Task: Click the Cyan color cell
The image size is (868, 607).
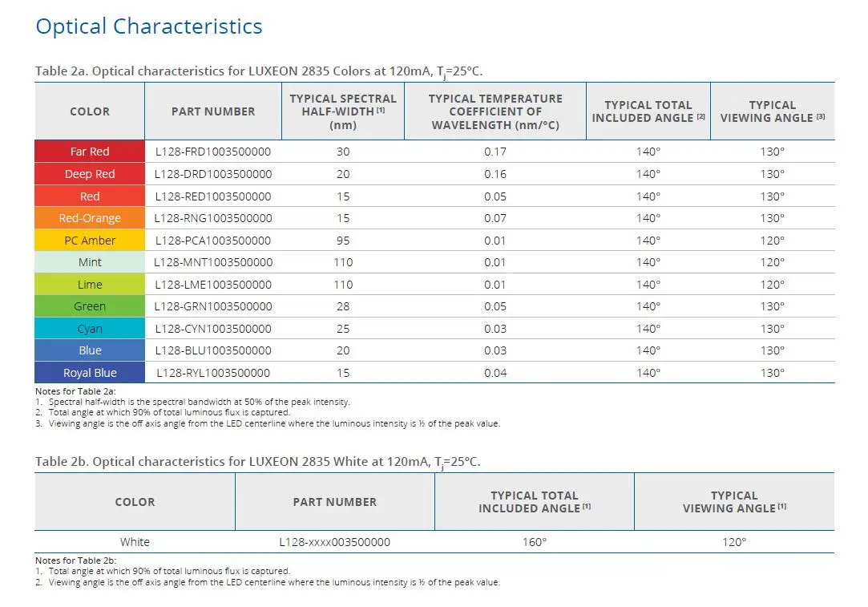Action: tap(90, 329)
